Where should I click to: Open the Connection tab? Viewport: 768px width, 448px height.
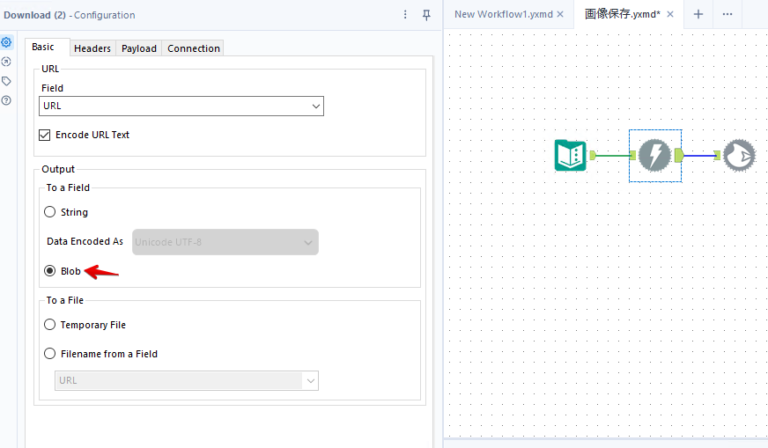[193, 48]
